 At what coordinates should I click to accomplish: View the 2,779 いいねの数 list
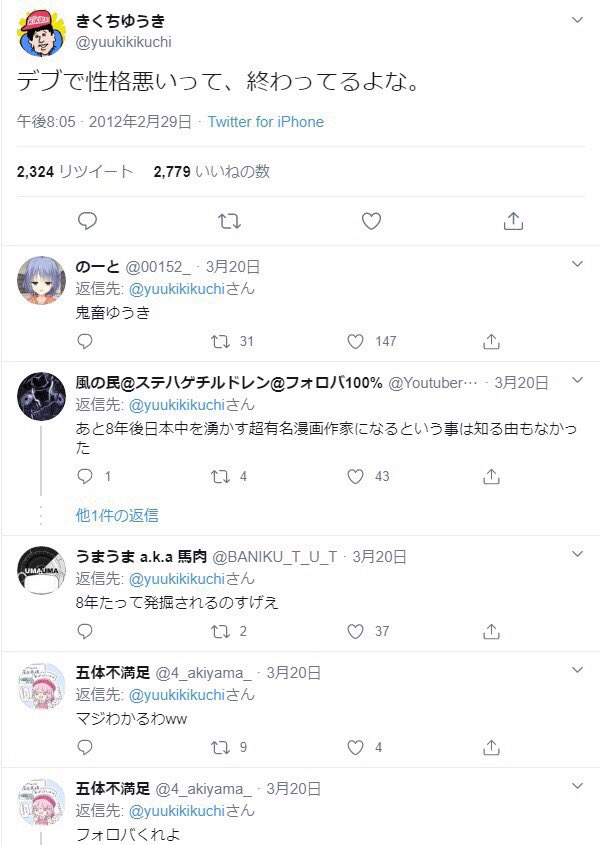coord(211,171)
